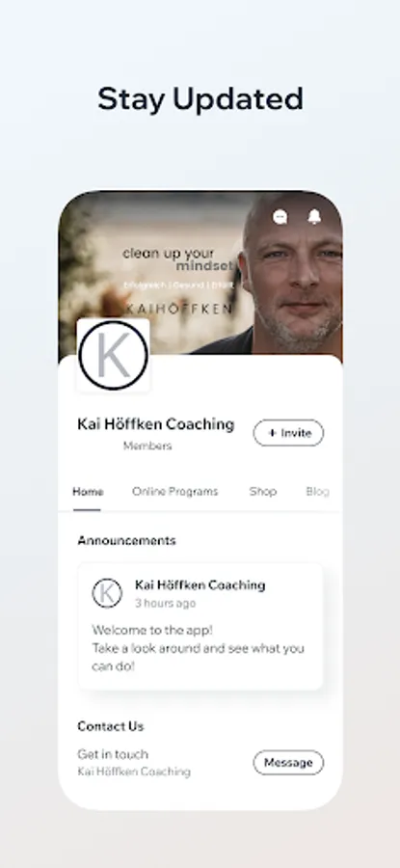The image size is (400, 868).
Task: Tap the 3 hours ago timestamp
Action: tap(166, 604)
